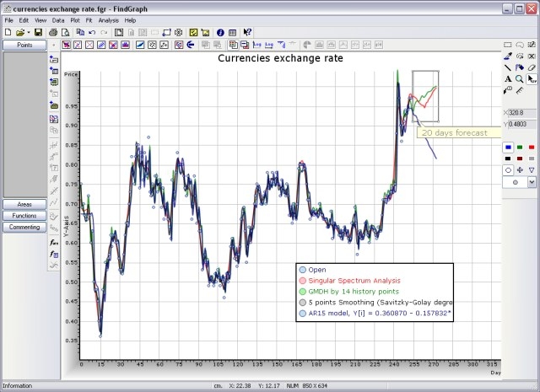Viewport: 540px width, 392px height.
Task: Click the Commenting panel button
Action: pos(24,227)
